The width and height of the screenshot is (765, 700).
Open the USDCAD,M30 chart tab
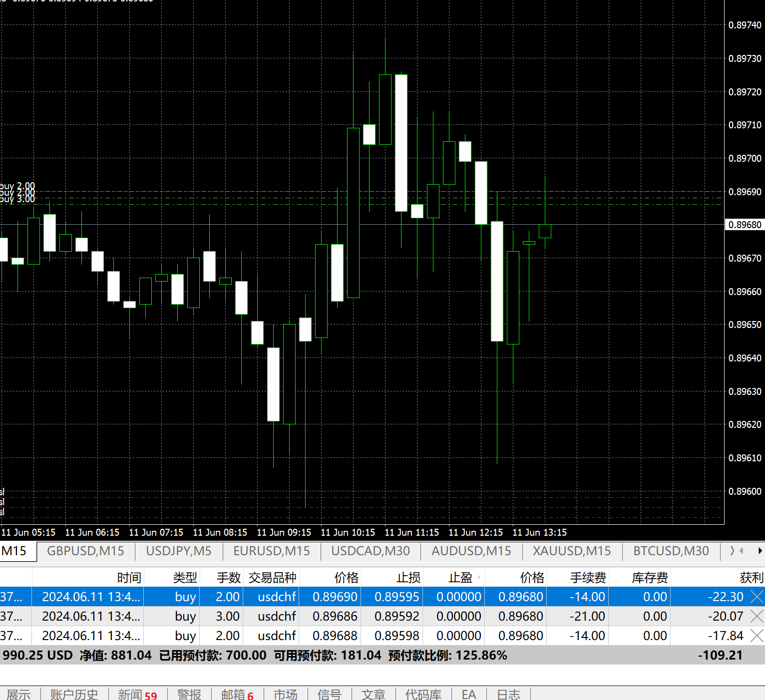(371, 551)
